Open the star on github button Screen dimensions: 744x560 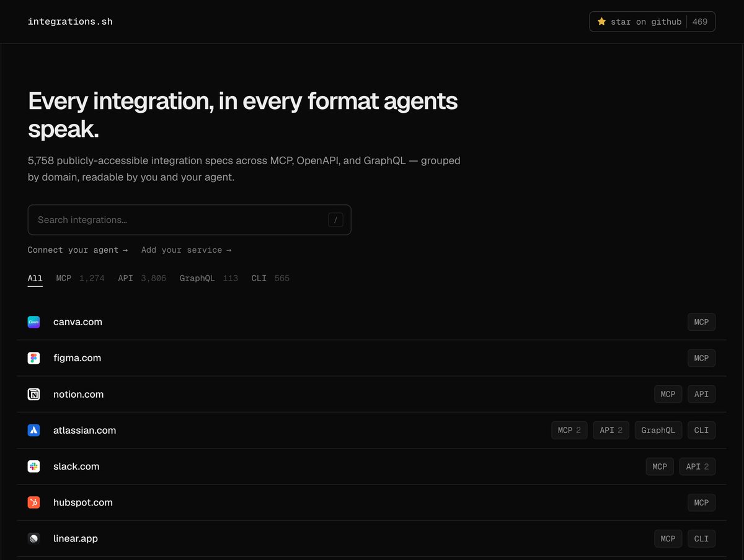pyautogui.click(x=652, y=22)
